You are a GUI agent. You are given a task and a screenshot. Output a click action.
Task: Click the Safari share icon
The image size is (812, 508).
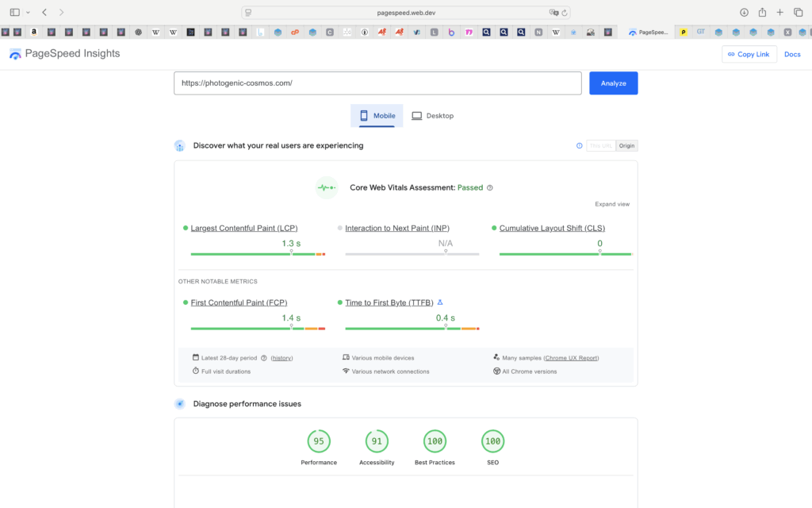pos(762,12)
